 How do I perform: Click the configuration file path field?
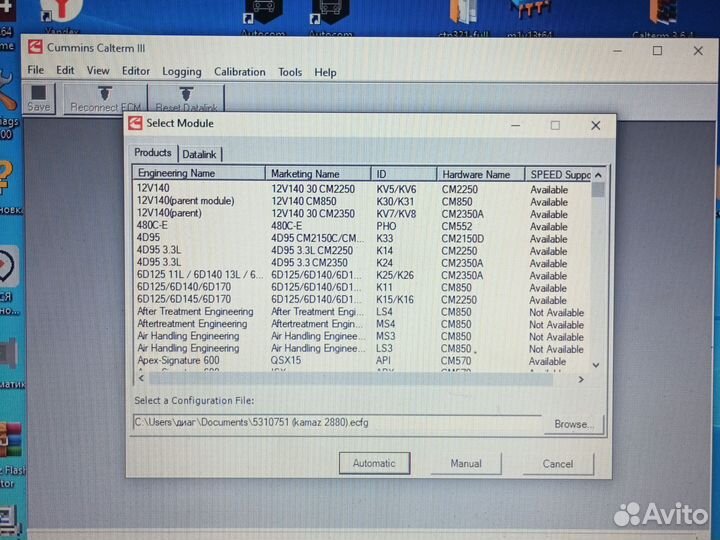pos(338,422)
